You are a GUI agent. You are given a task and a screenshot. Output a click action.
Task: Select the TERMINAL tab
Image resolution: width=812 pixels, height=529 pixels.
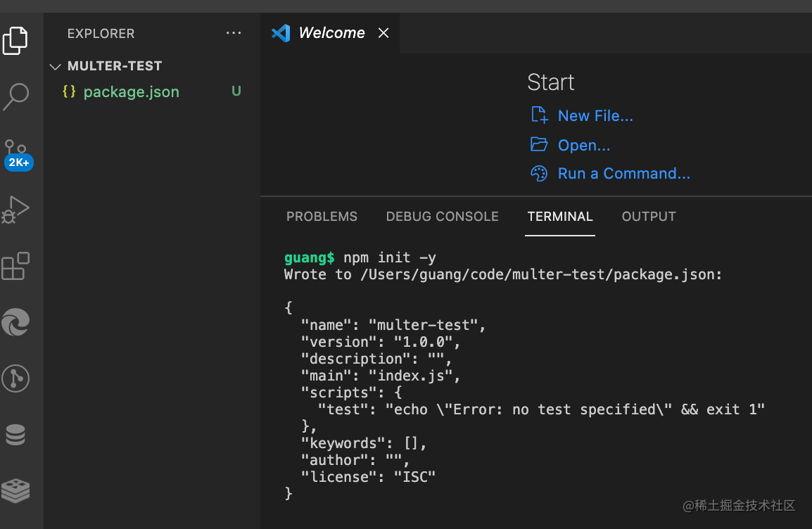[x=560, y=217]
